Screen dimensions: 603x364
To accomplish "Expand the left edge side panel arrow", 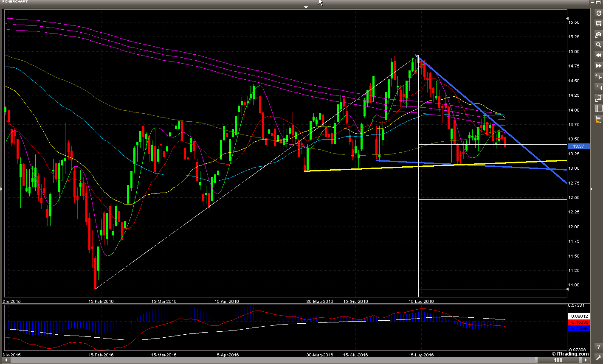I will (x=1, y=188).
